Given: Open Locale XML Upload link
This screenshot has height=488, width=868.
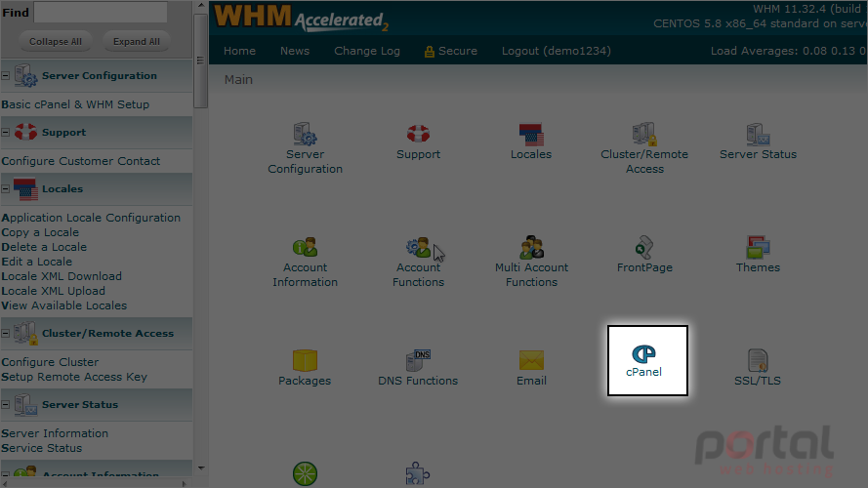Looking at the screenshot, I should 53,291.
